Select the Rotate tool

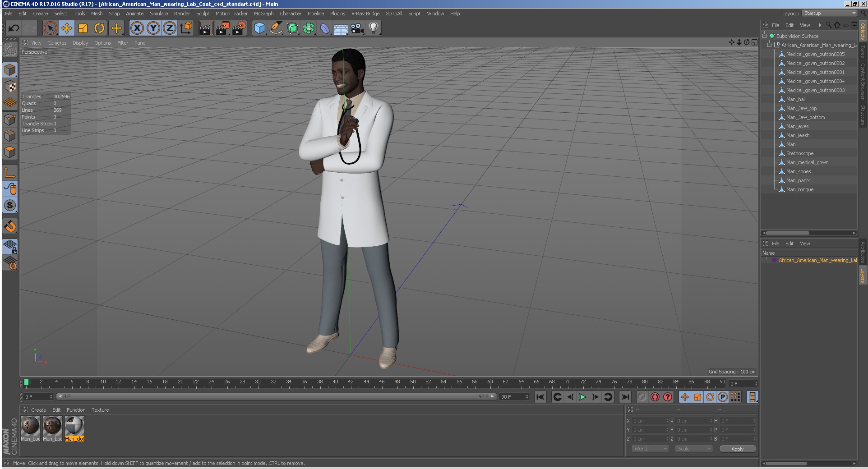click(99, 28)
